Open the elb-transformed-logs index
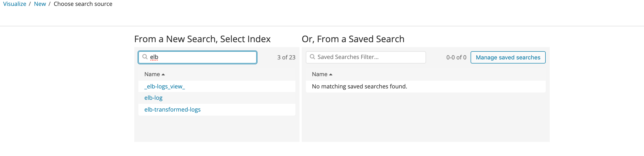Viewport: 644px width, 156px height. click(x=172, y=110)
